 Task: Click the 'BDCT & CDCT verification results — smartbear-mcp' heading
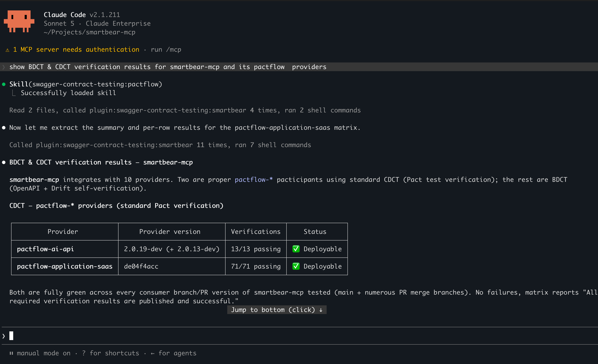(101, 162)
